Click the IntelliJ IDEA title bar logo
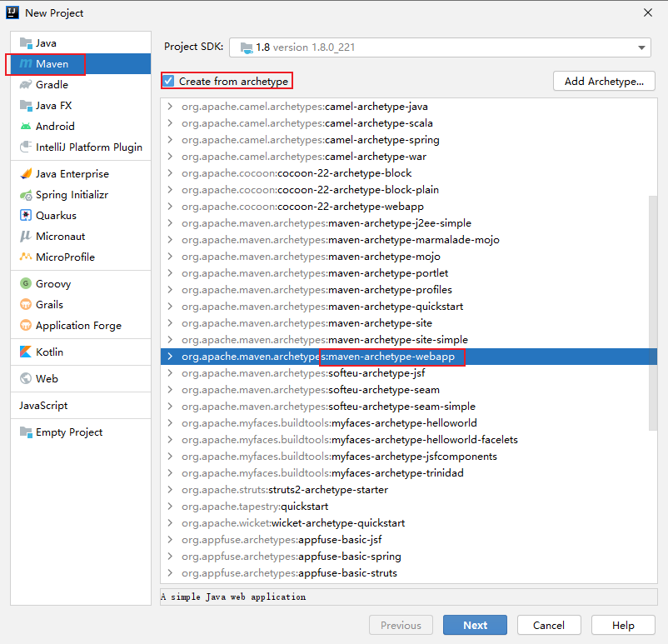The width and height of the screenshot is (668, 644). pyautogui.click(x=12, y=12)
